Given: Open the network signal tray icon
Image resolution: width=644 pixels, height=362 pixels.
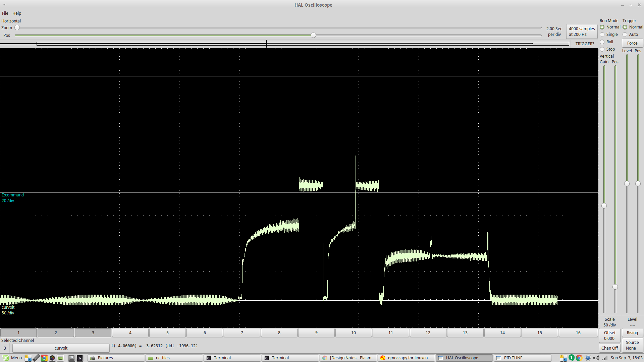Looking at the screenshot, I should click(x=604, y=358).
